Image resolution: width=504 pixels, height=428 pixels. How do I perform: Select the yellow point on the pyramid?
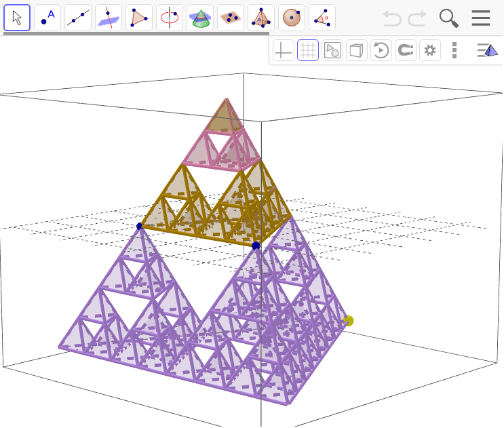coord(348,321)
